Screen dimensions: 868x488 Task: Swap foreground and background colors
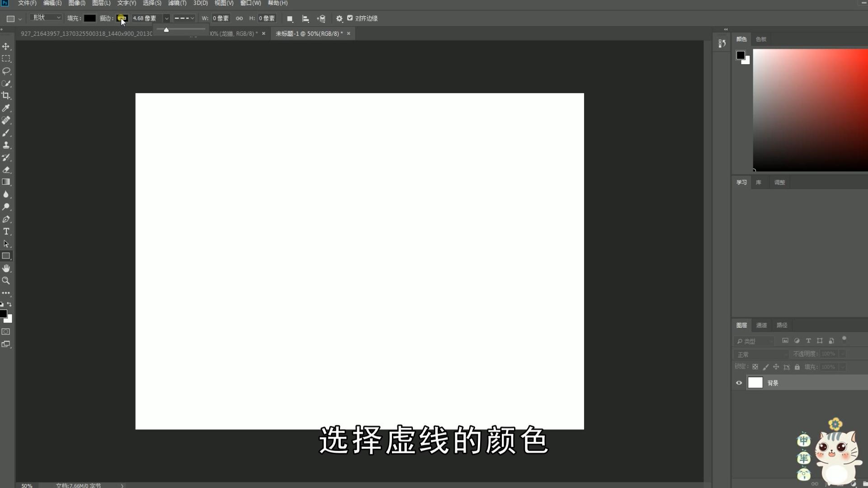9,305
